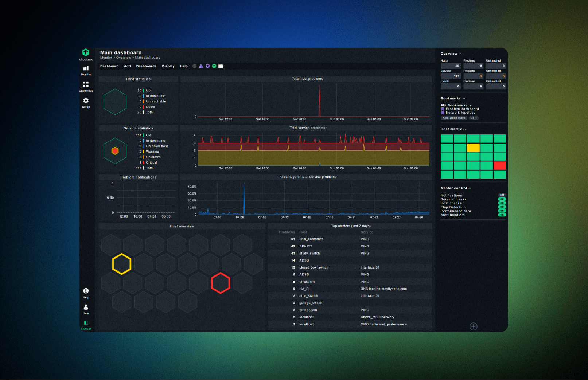588x380 pixels.
Task: Open the Add menu
Action: pyautogui.click(x=127, y=66)
